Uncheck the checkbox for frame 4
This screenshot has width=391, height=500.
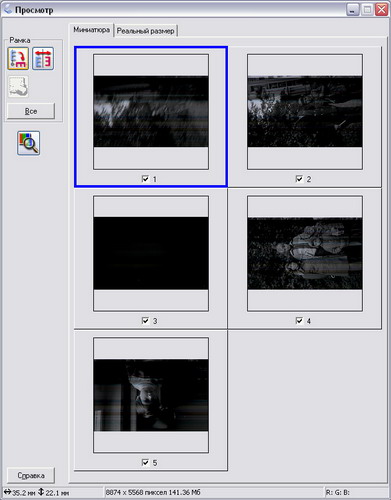click(299, 320)
